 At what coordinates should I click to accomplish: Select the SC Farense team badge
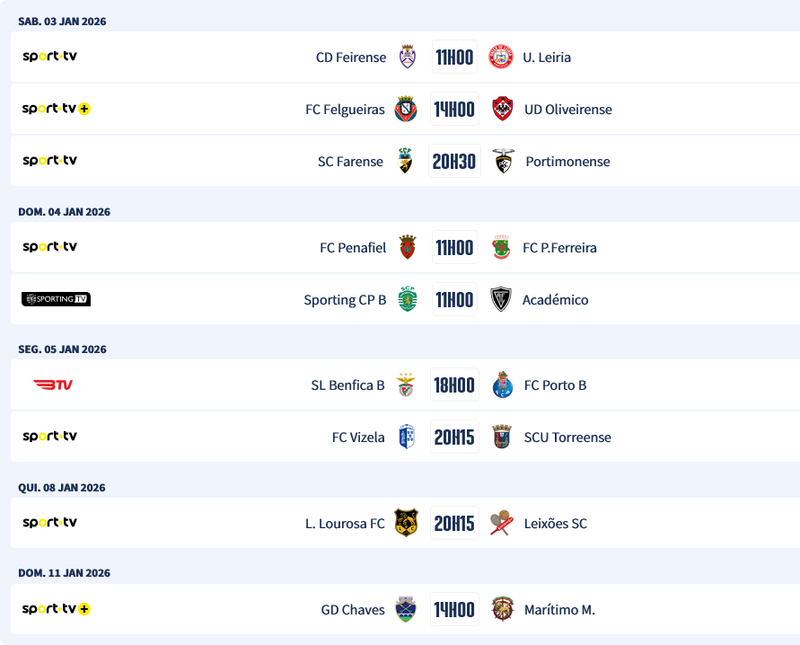pyautogui.click(x=405, y=161)
